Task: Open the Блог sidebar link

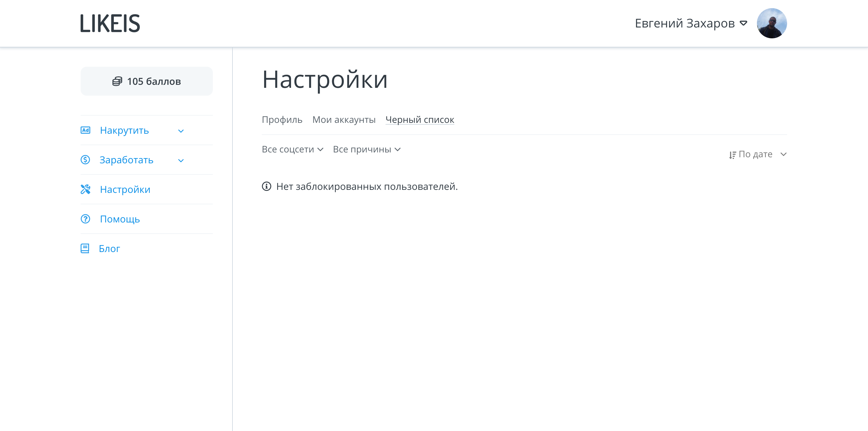Action: (x=109, y=248)
